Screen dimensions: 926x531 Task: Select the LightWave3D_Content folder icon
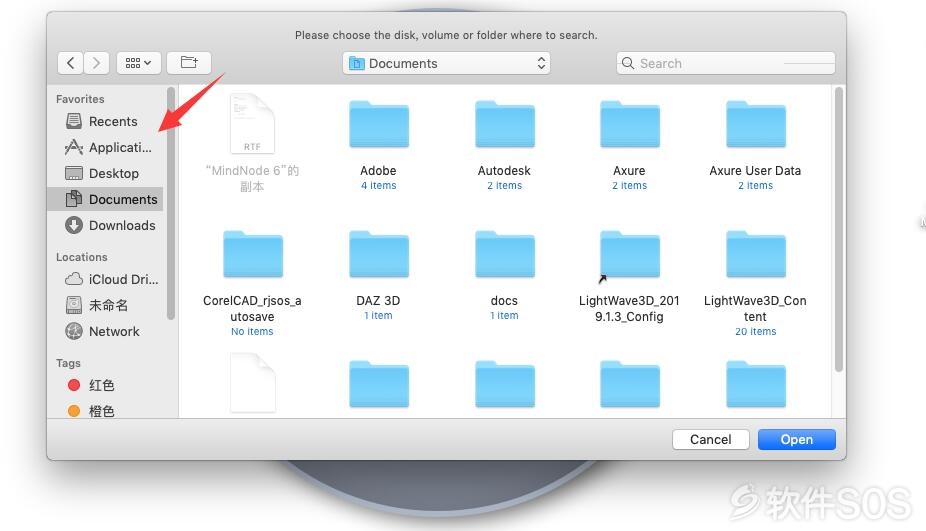pos(756,255)
